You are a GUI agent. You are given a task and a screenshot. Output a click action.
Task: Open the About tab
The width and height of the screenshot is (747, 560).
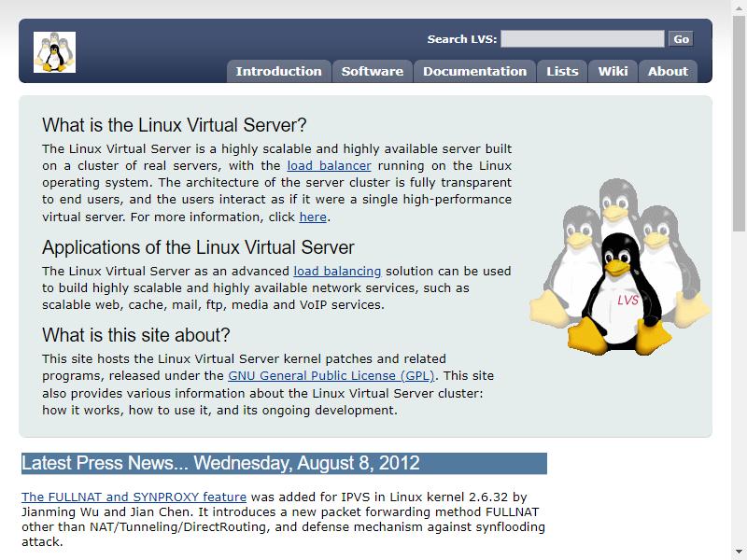pyautogui.click(x=668, y=72)
